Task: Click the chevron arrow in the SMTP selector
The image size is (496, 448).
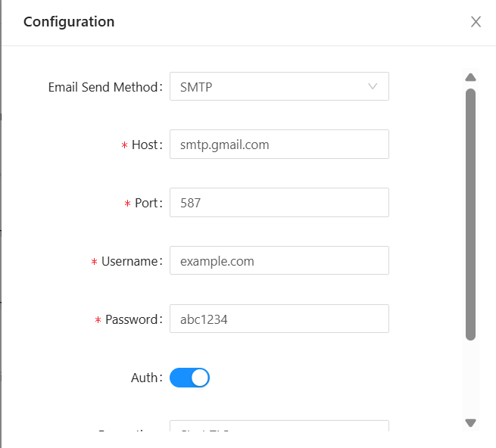Action: point(373,86)
